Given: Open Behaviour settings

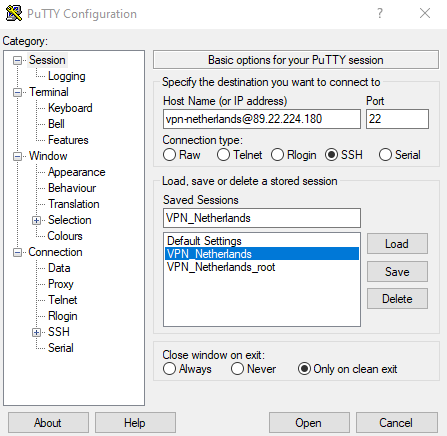Looking at the screenshot, I should 72,188.
